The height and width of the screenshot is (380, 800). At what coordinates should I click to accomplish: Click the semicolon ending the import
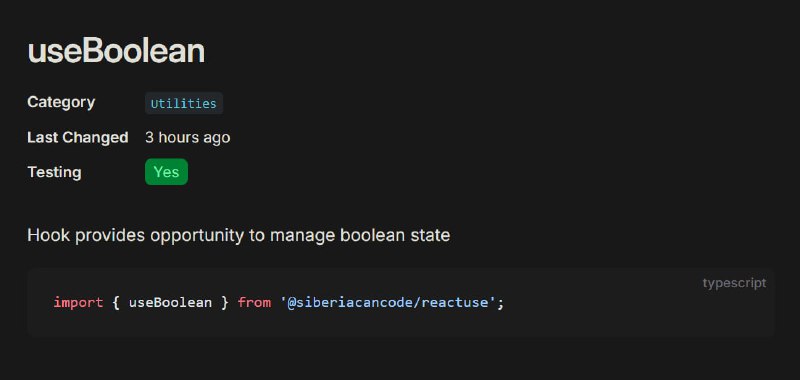(x=501, y=303)
